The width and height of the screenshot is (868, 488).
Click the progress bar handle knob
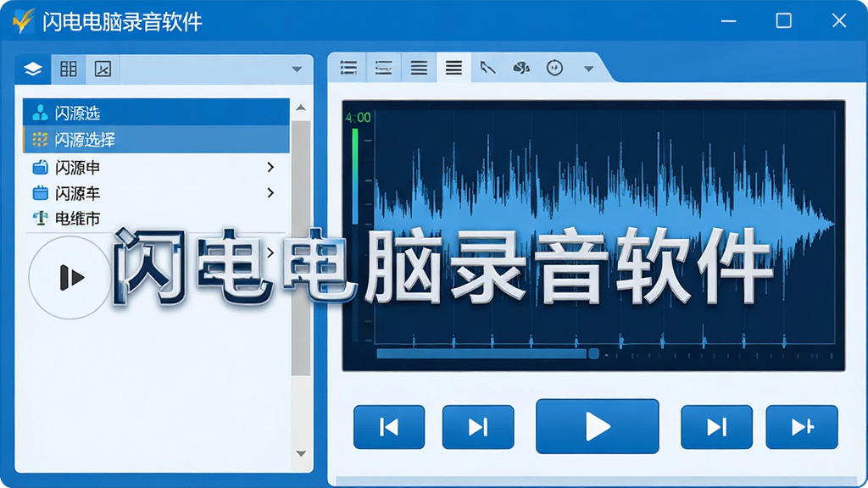tap(593, 353)
